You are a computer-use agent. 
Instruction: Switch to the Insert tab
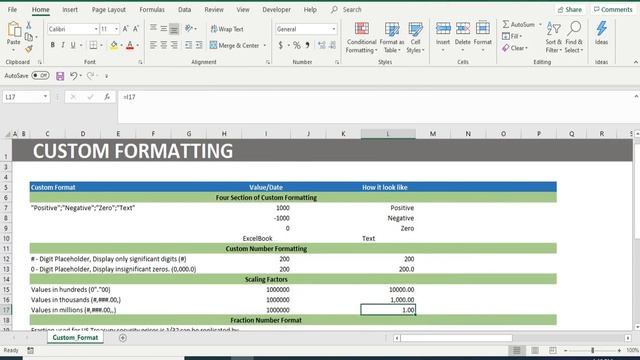pos(70,9)
